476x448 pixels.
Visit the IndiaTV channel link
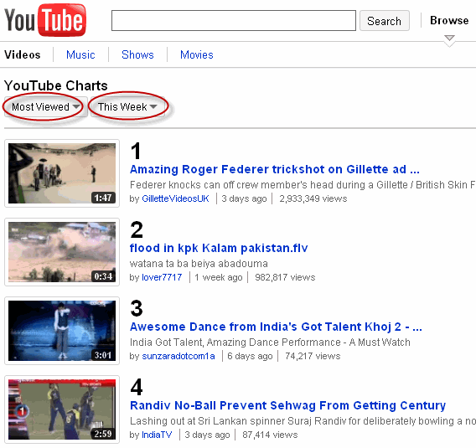point(157,435)
